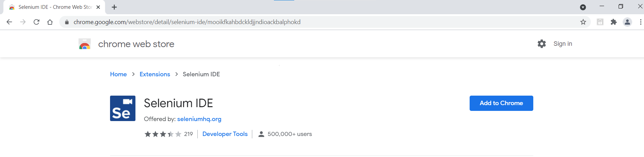Viewport: 644px width, 157px height.
Task: Go to Home breadcrumb link
Action: pos(118,74)
